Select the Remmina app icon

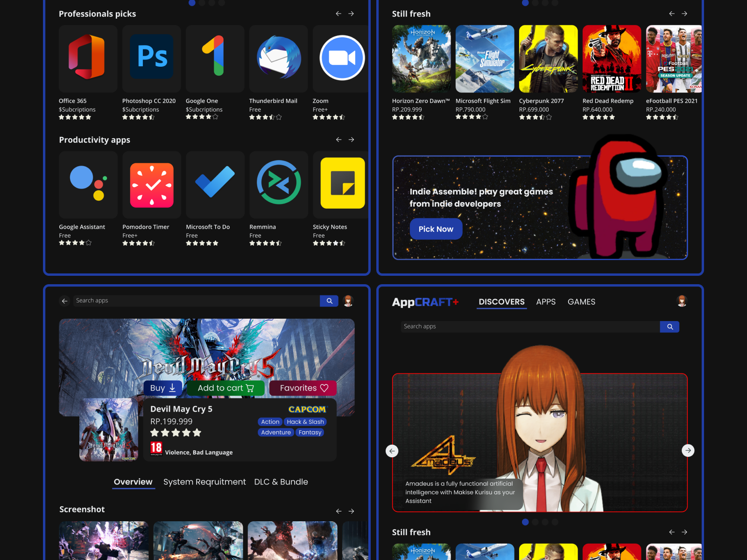[278, 185]
